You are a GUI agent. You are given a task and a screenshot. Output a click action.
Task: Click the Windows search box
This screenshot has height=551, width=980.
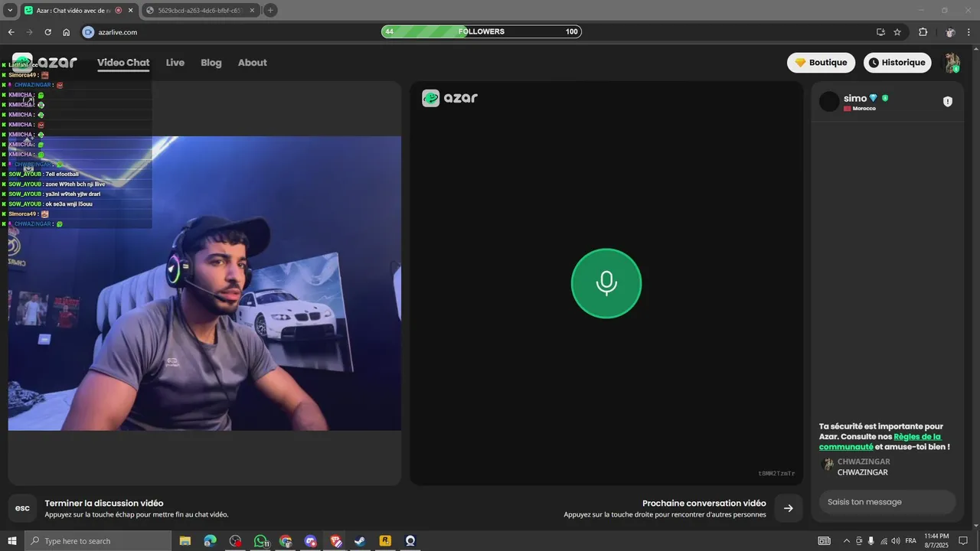(98, 541)
